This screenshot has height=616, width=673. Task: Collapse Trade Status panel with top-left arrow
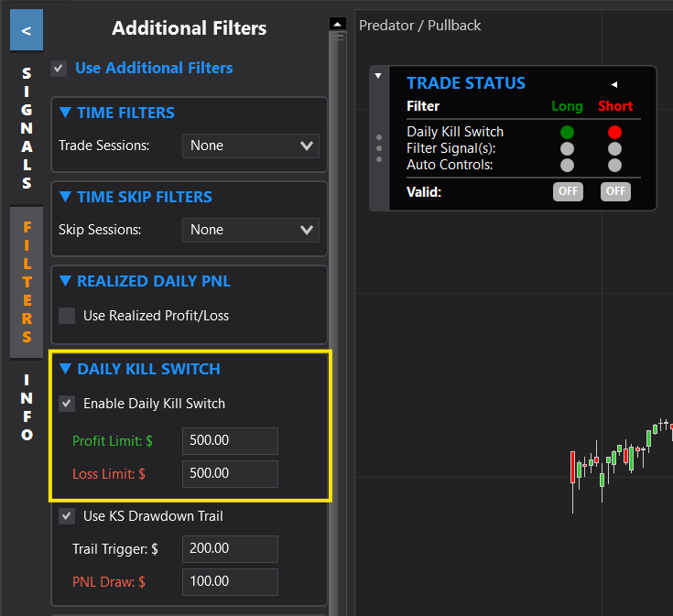tap(378, 76)
